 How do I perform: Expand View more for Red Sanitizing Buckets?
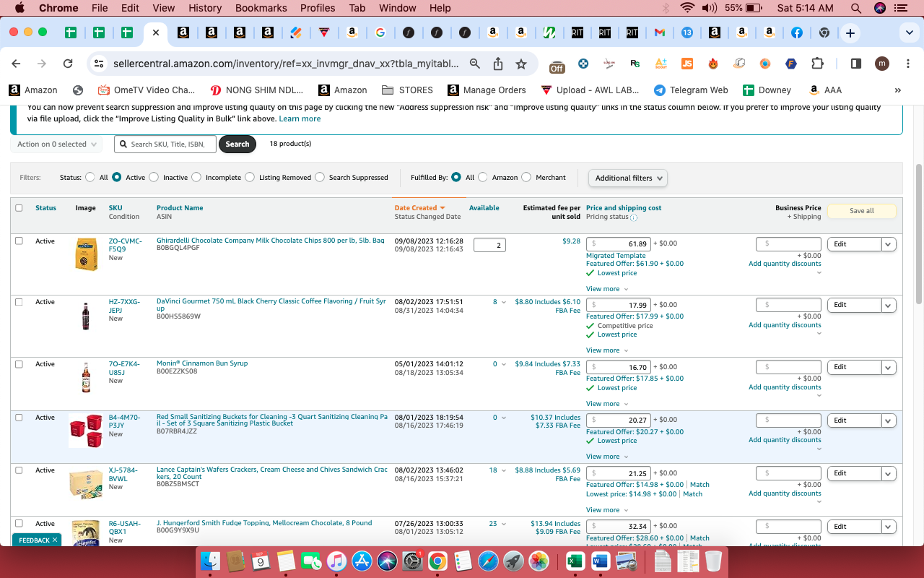point(606,457)
